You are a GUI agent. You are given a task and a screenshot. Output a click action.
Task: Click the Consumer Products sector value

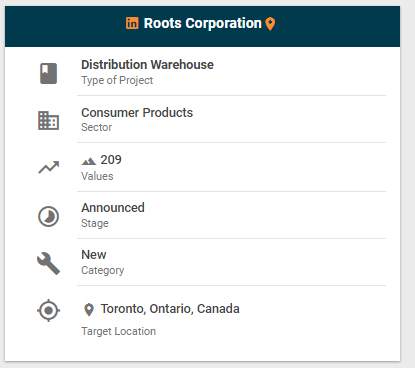click(x=137, y=113)
